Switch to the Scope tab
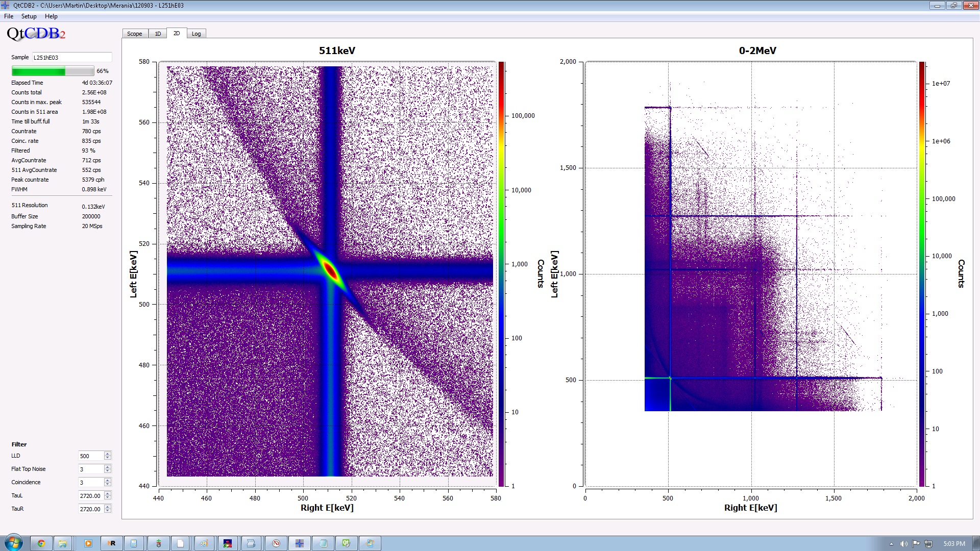The image size is (980, 551). [135, 34]
